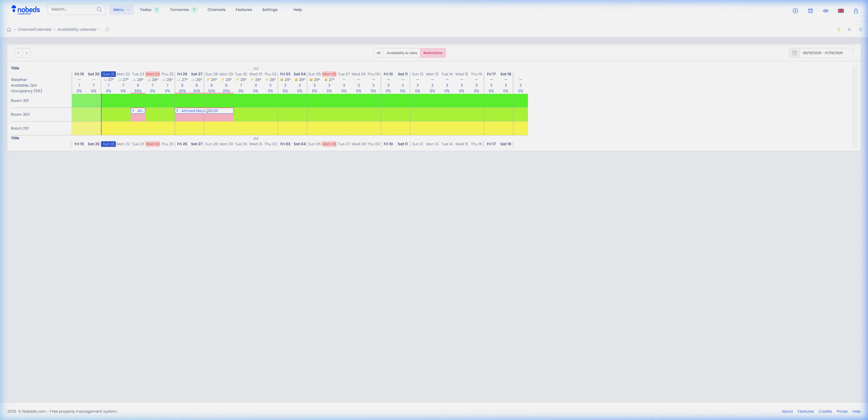Open the short 'Ah...' booking on Tue 23
The image size is (868, 420).
138,111
